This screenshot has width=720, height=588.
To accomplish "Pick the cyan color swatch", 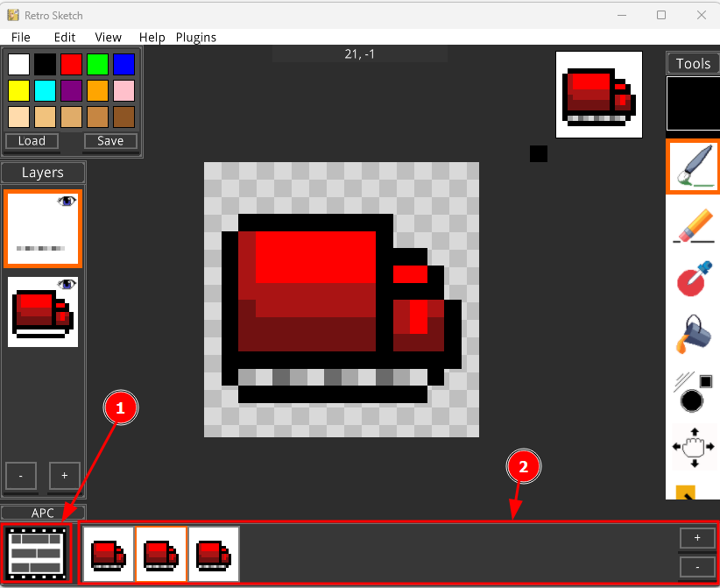I will [x=45, y=90].
